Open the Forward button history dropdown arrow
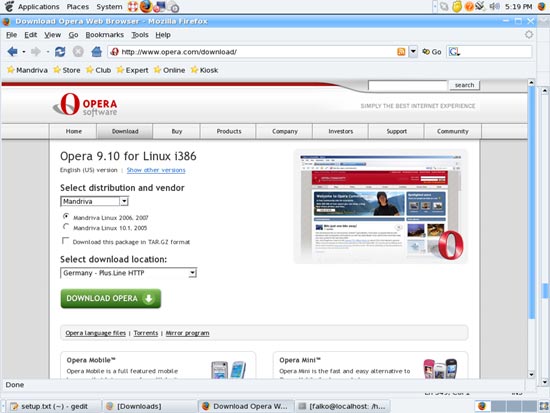The height and width of the screenshot is (413, 550). [x=47, y=52]
